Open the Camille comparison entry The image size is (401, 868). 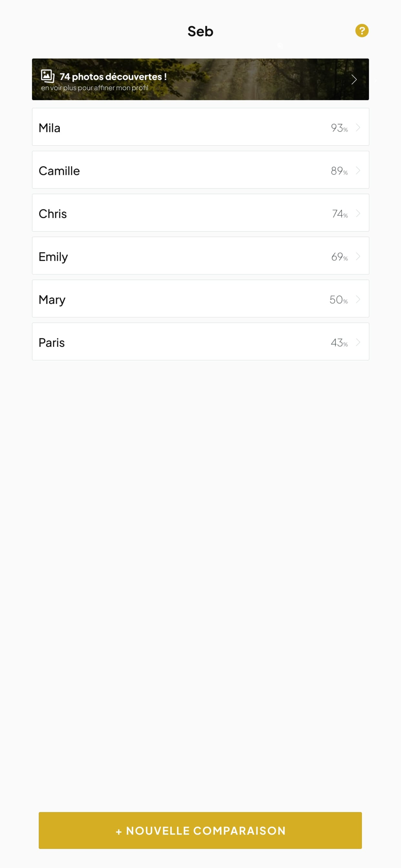[59, 171]
